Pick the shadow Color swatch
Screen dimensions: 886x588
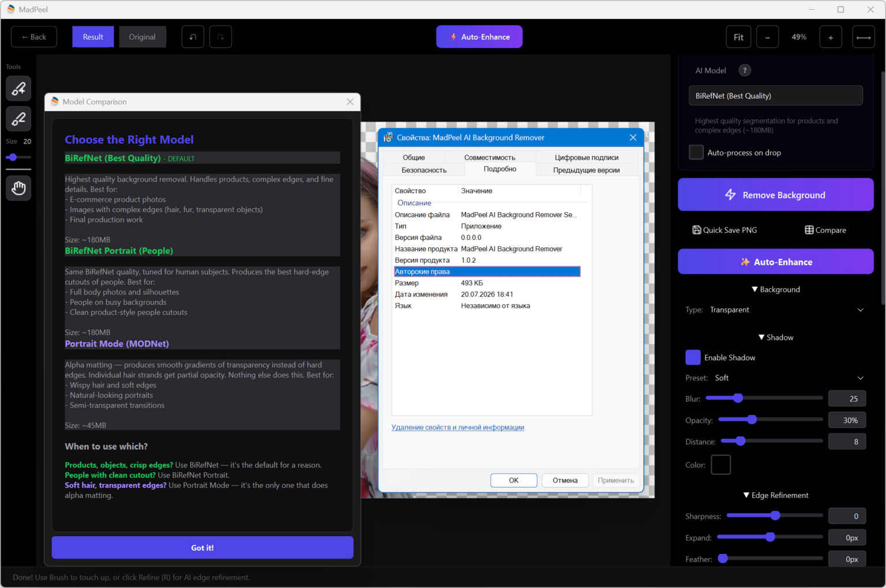pos(721,465)
